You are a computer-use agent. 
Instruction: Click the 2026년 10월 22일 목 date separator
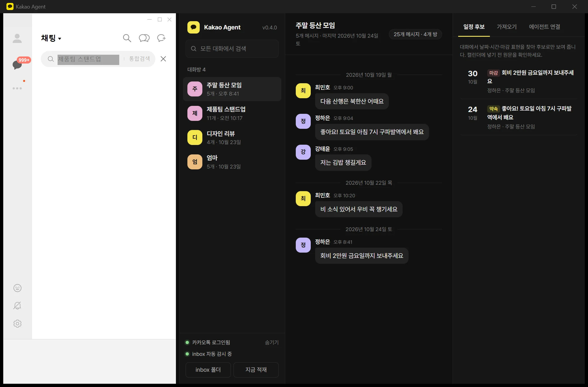[x=369, y=183]
